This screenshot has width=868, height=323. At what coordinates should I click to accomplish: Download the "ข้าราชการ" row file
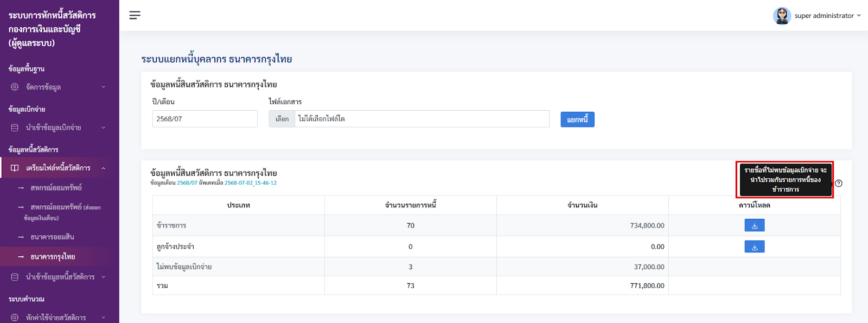tap(755, 225)
